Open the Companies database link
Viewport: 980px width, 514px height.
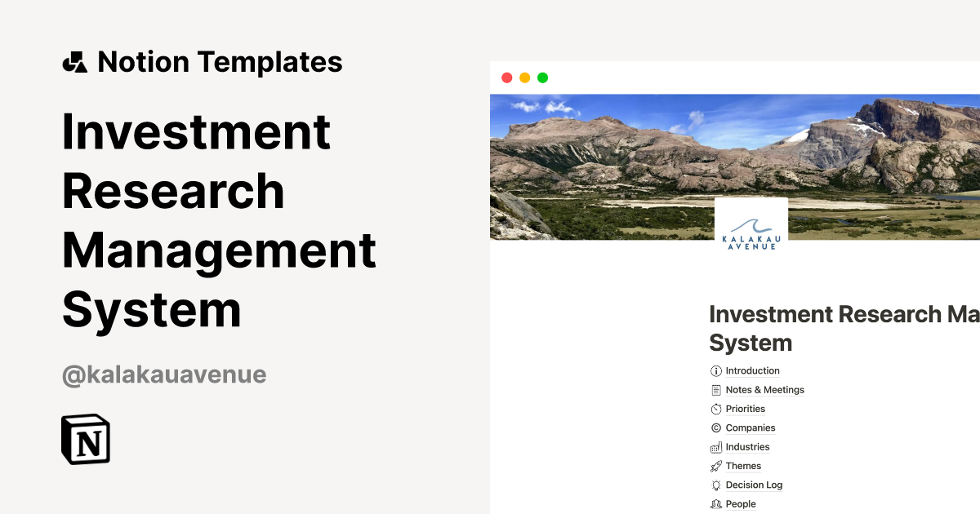coord(750,428)
